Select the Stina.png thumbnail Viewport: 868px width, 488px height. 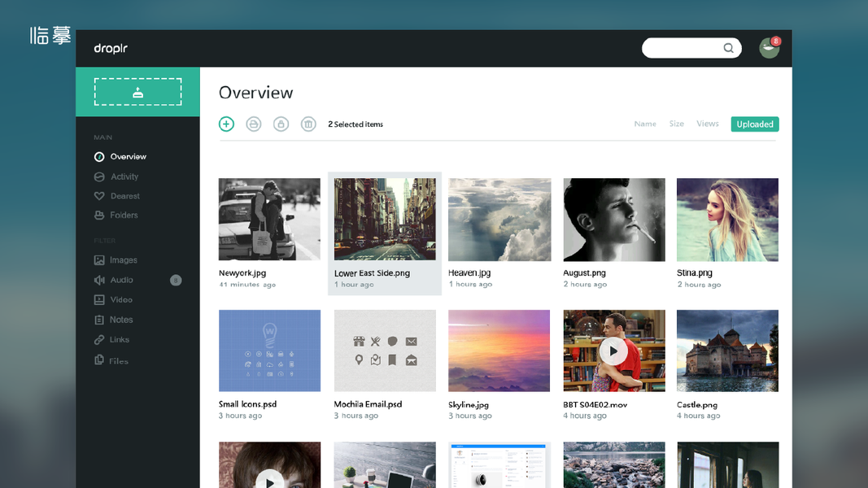coord(727,219)
